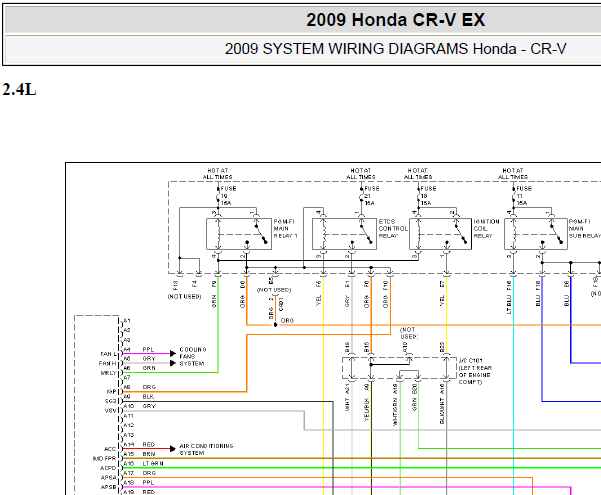Click the 'COOLING FANS SYSTEM' reference text
The width and height of the screenshot is (601, 495).
pyautogui.click(x=192, y=357)
